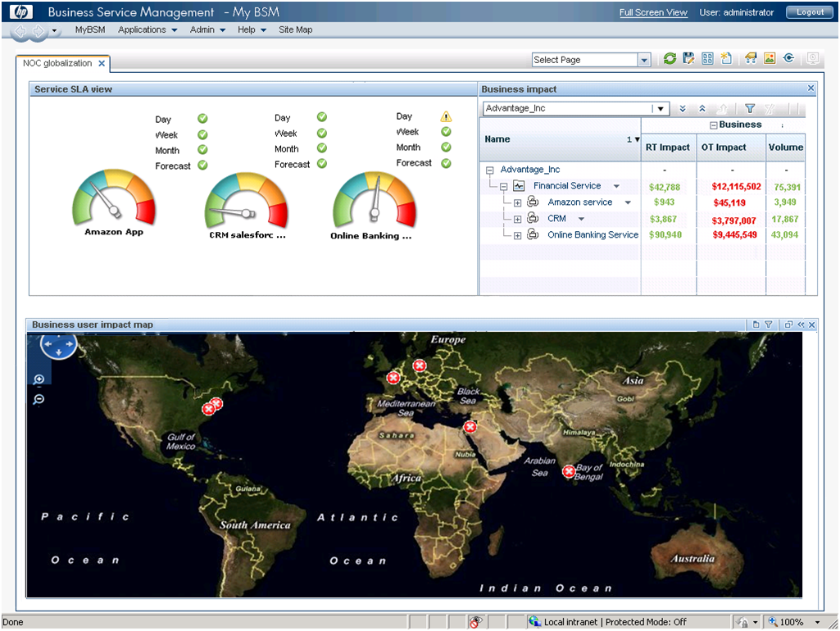Open the four-square page layout icon

707,59
